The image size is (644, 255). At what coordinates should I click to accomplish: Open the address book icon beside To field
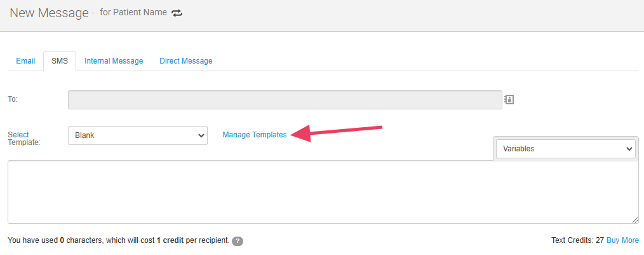point(509,99)
